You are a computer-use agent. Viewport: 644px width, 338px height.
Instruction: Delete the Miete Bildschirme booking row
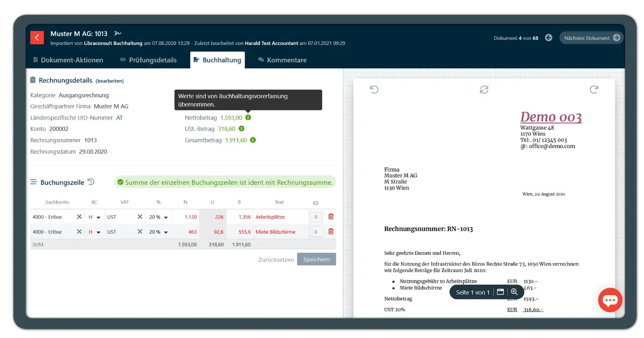[x=331, y=231]
